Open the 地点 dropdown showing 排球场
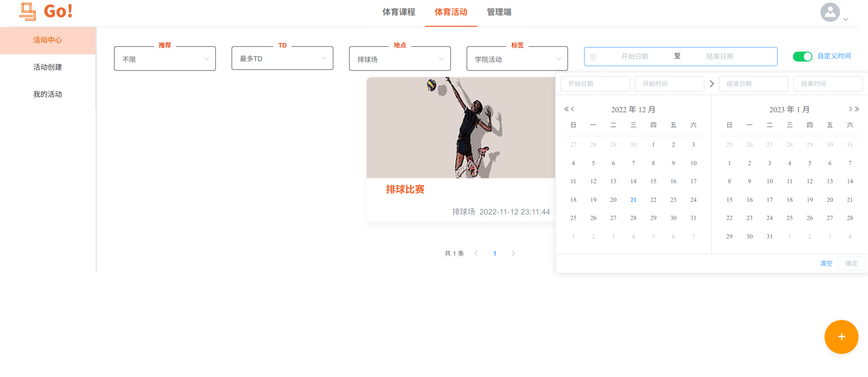The width and height of the screenshot is (868, 377). [x=400, y=58]
